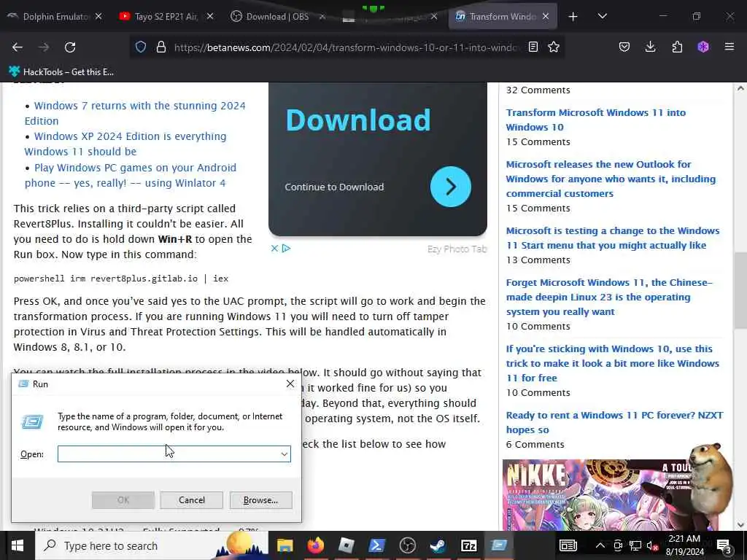The width and height of the screenshot is (747, 560).
Task: Open the Windows Start menu
Action: 18,545
